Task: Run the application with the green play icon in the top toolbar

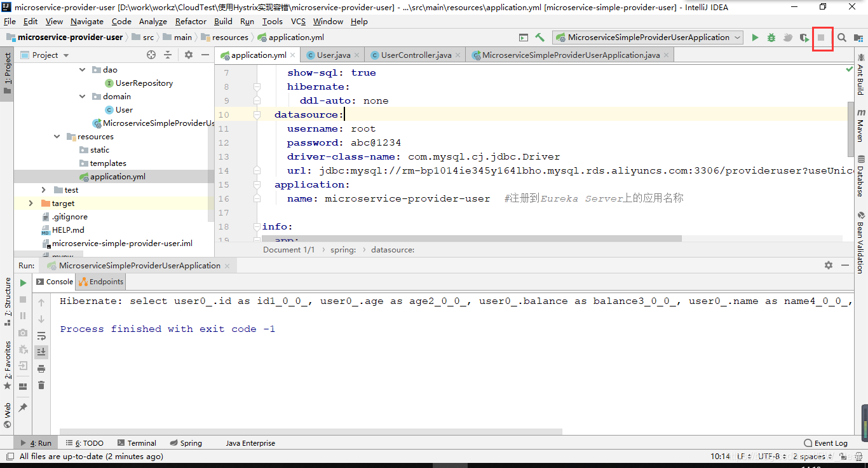Action: coord(755,38)
